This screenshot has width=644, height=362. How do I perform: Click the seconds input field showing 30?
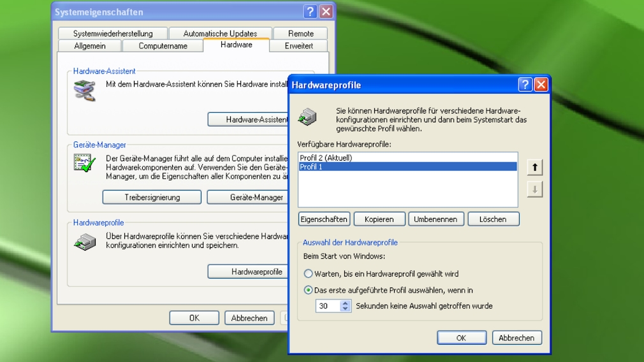pyautogui.click(x=328, y=306)
